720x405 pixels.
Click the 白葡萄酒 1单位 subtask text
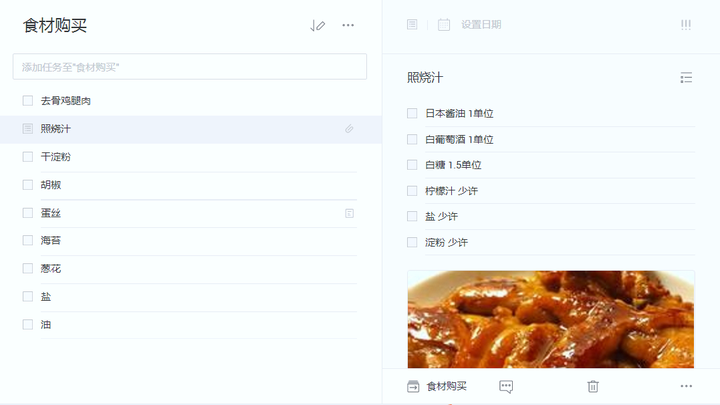(459, 139)
